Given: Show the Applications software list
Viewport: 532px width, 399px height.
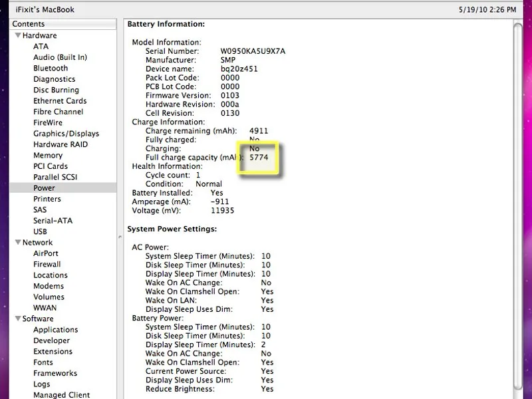Looking at the screenshot, I should (x=55, y=330).
